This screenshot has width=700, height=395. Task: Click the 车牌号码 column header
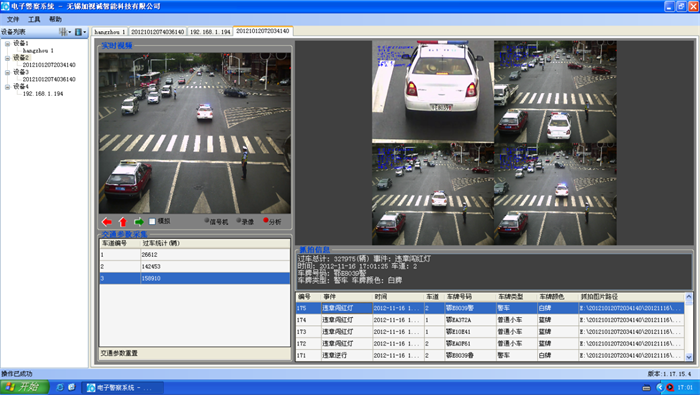pyautogui.click(x=470, y=297)
